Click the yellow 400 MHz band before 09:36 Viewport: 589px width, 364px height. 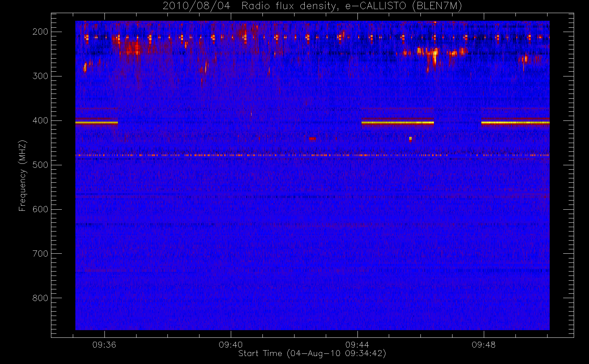click(96, 123)
